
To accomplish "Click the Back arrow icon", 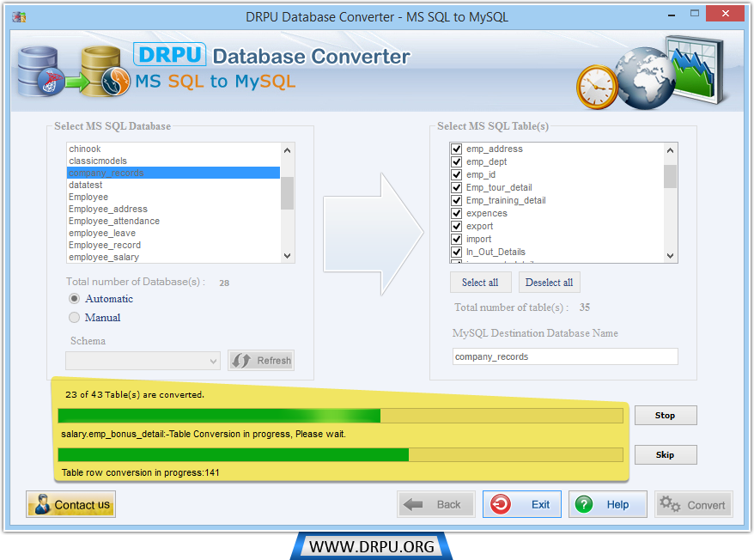I will coord(413,505).
